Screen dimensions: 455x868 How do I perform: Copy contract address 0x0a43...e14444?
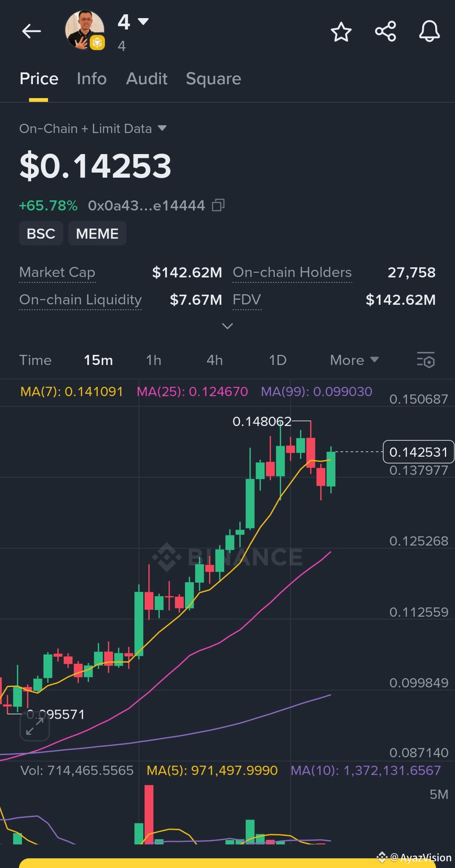(x=218, y=205)
